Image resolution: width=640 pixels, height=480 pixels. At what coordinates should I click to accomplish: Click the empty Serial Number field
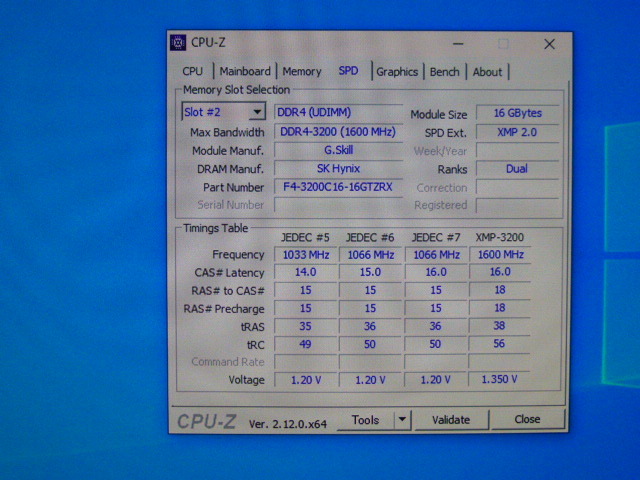pyautogui.click(x=338, y=205)
